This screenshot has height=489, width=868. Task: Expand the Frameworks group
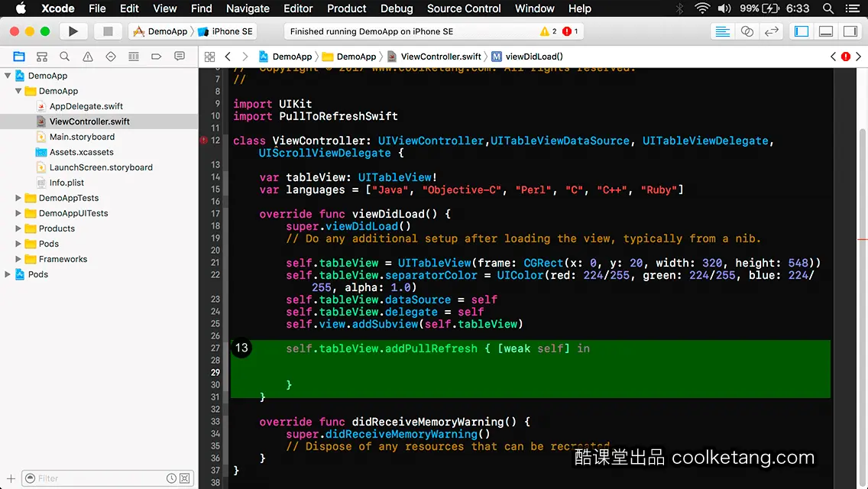click(x=18, y=258)
